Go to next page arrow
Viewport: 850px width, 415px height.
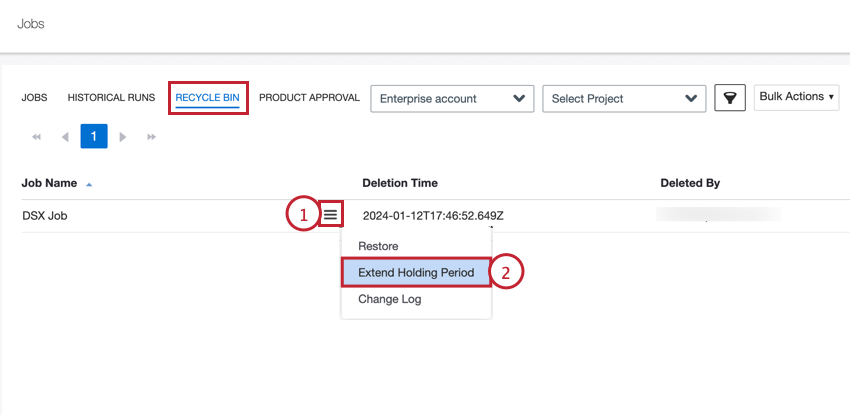pyautogui.click(x=123, y=136)
